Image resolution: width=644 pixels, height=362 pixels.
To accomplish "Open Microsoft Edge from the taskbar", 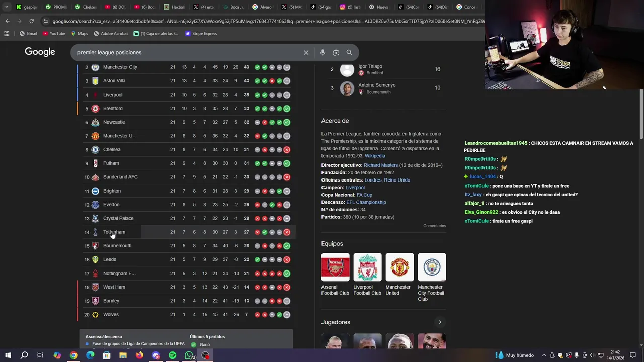I will click(90, 355).
